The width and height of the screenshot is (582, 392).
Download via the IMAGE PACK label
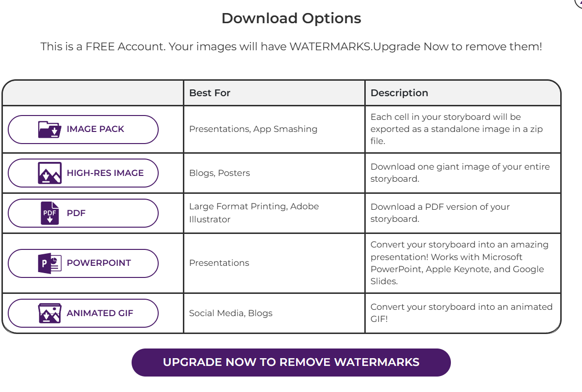[x=95, y=129]
